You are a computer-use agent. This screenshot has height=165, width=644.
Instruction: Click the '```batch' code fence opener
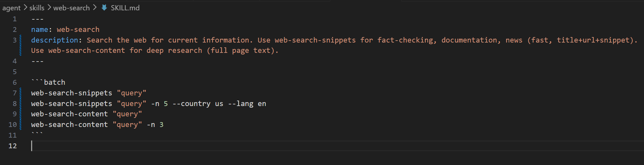point(48,82)
